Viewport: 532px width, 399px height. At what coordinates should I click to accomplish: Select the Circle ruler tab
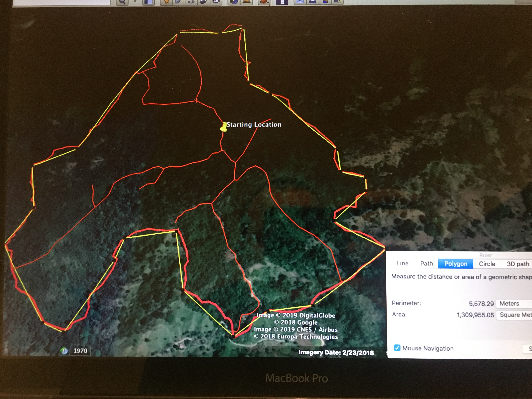pos(487,264)
